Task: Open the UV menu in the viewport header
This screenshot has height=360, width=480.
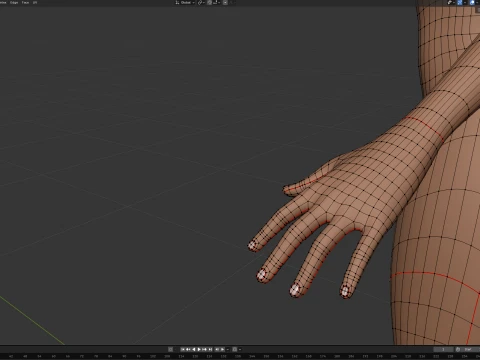Action: coord(35,2)
